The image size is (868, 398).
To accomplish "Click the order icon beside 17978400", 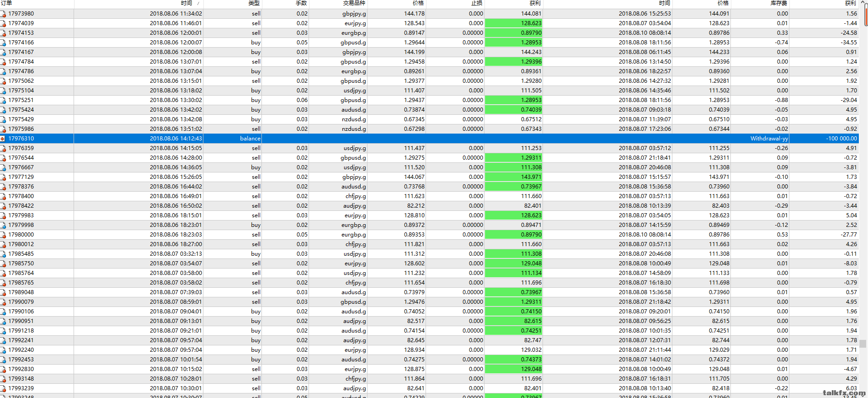I will point(3,196).
